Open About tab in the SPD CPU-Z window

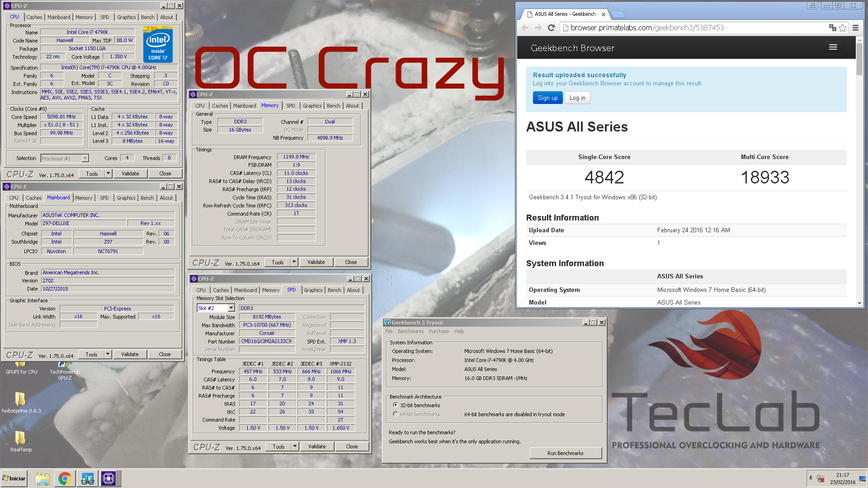click(354, 290)
